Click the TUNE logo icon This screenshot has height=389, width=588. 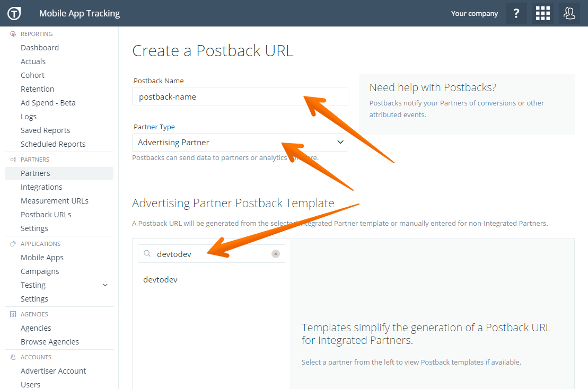click(14, 13)
